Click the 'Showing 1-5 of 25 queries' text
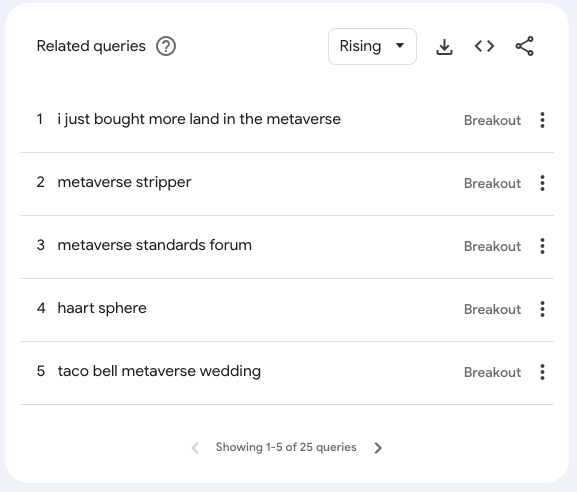Screen dimensions: 577x492 pyautogui.click(x=286, y=447)
